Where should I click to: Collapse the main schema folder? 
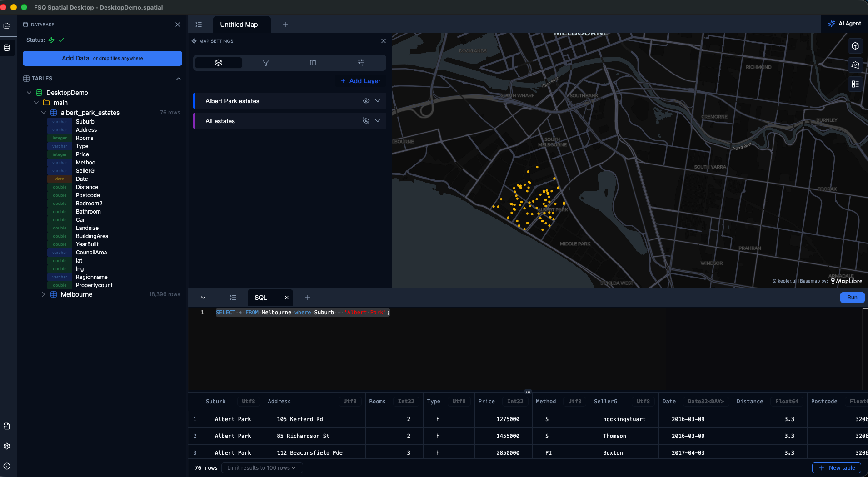coord(36,103)
